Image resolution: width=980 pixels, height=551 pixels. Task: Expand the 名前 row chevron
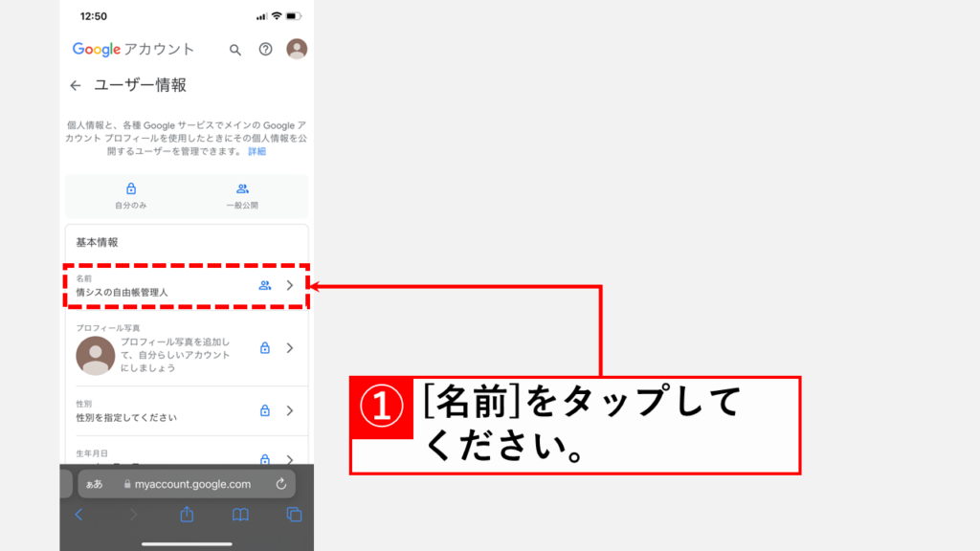tap(290, 285)
